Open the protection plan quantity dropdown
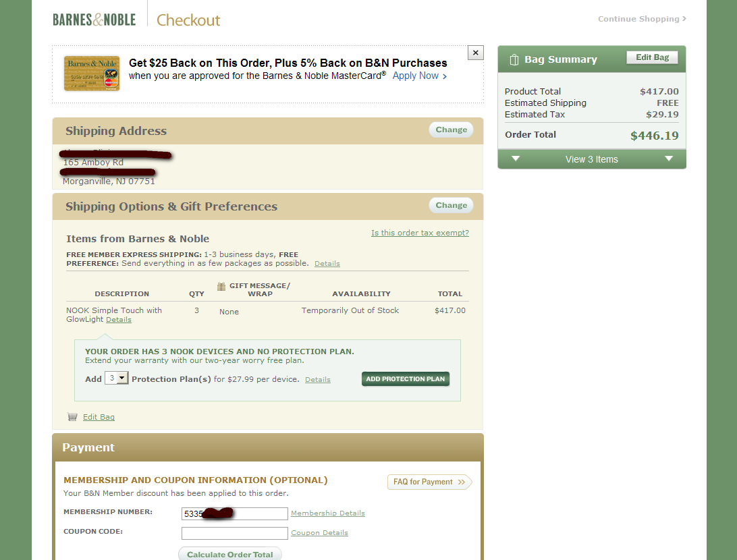The width and height of the screenshot is (737, 560). point(117,378)
